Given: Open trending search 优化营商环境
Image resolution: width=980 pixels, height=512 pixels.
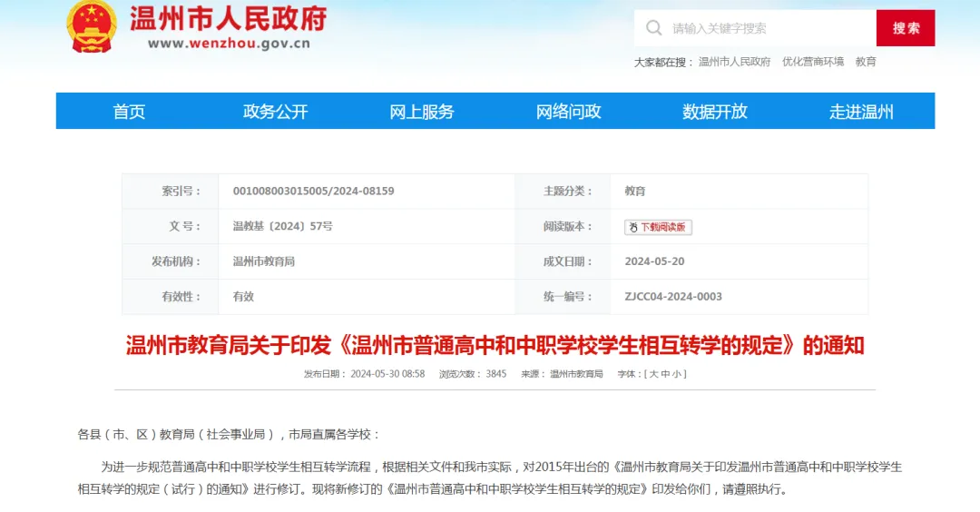Looking at the screenshot, I should click(812, 62).
